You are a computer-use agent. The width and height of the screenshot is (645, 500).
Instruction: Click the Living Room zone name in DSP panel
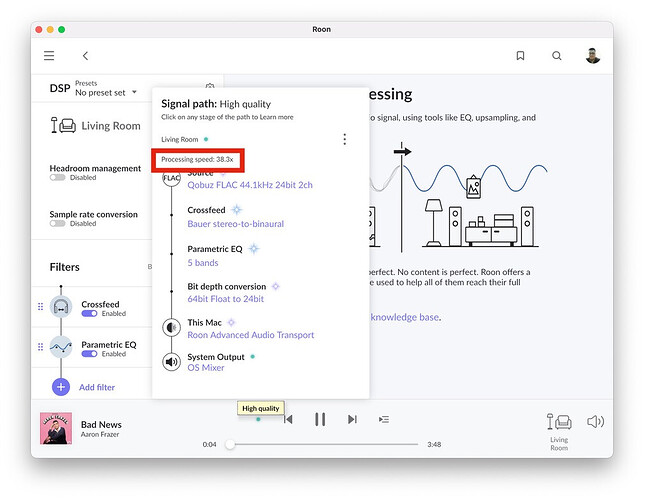111,126
